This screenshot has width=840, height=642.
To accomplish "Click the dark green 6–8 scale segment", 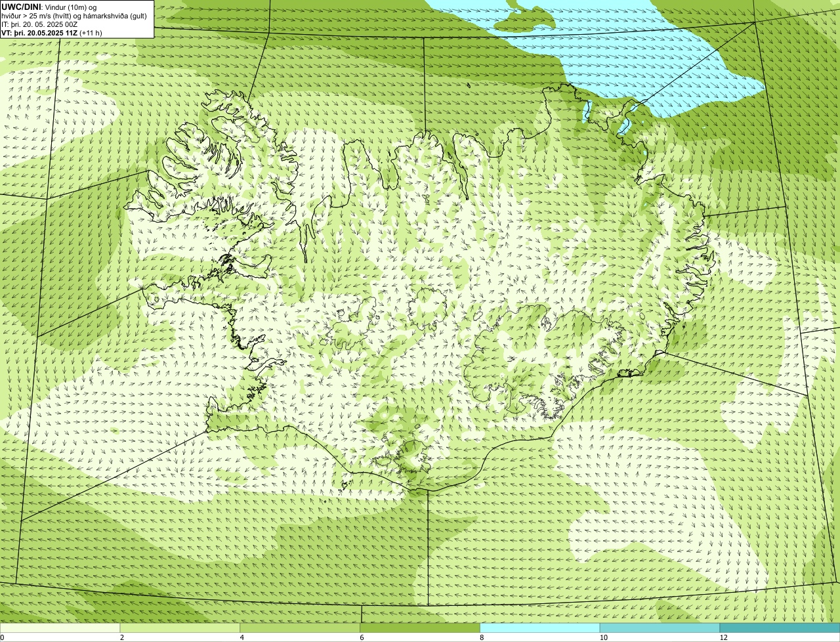I will pyautogui.click(x=420, y=628).
